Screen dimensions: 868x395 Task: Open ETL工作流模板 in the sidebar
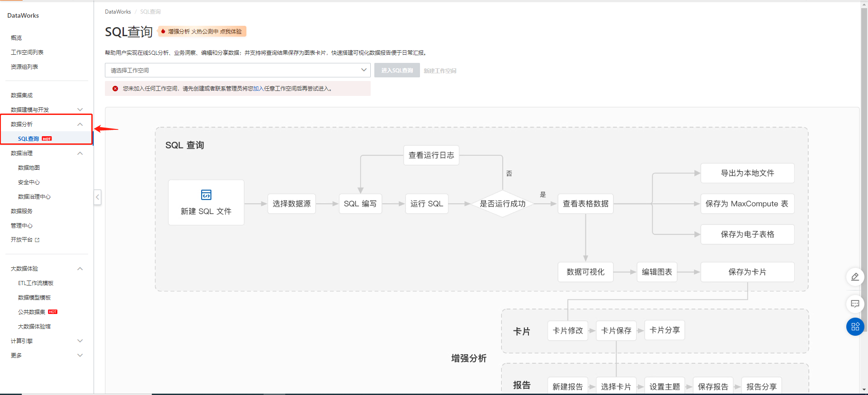click(x=36, y=283)
